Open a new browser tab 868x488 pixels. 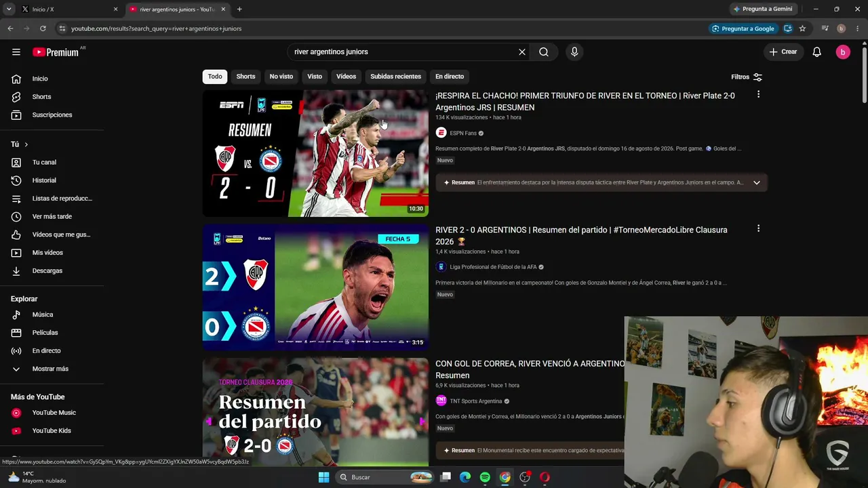tap(239, 9)
